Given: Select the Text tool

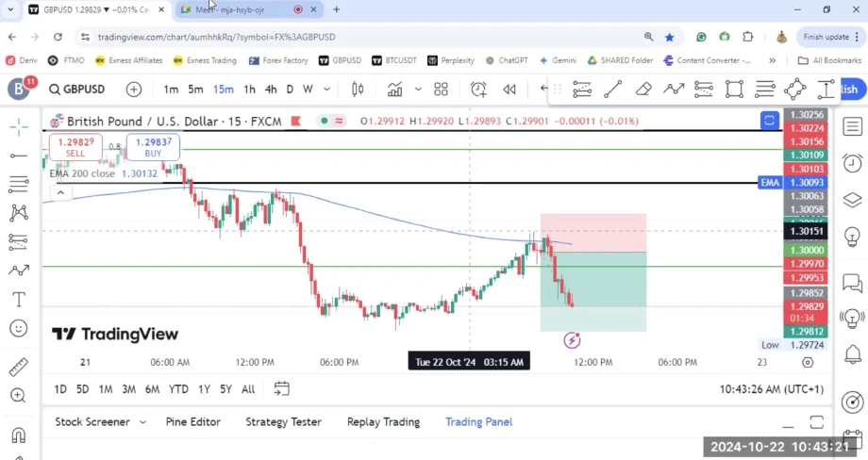Looking at the screenshot, I should [x=19, y=299].
